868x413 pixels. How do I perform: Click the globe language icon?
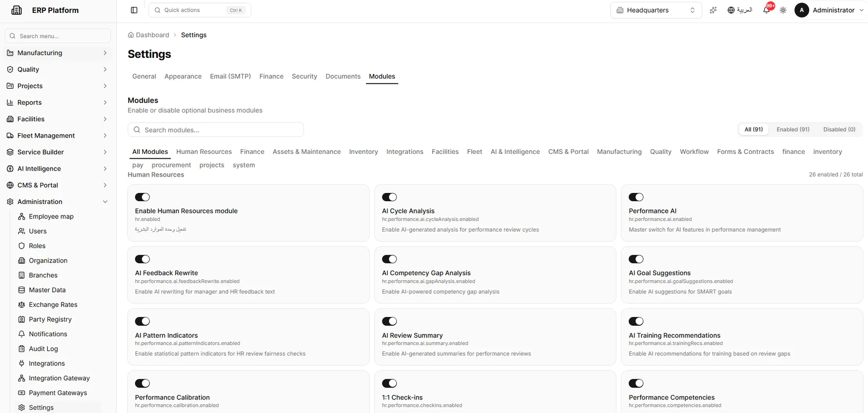pyautogui.click(x=731, y=10)
